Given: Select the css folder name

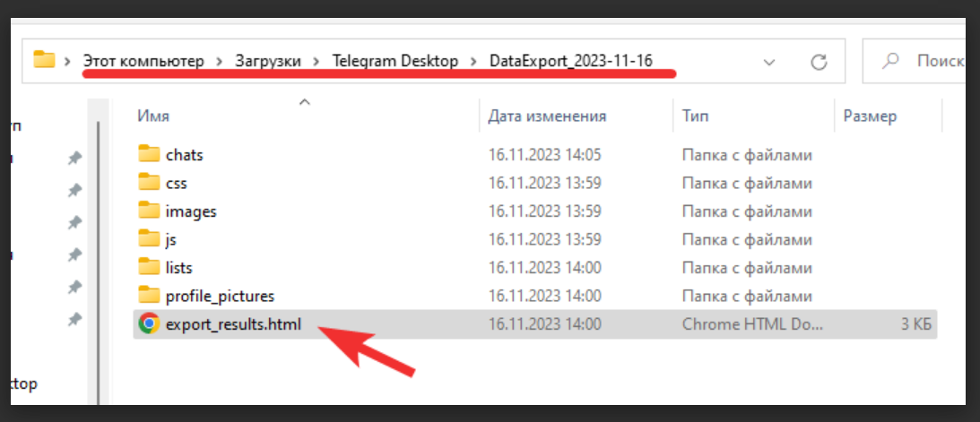Looking at the screenshot, I should point(177,184).
